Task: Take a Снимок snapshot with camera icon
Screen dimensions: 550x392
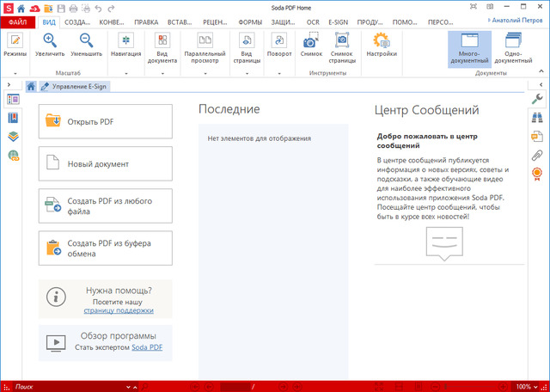Action: pos(311,40)
